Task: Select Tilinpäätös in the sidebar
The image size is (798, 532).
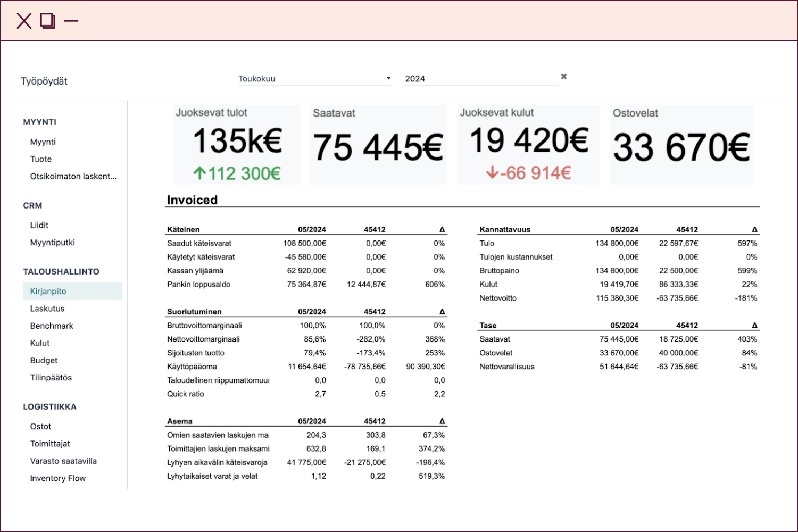Action: click(x=51, y=378)
